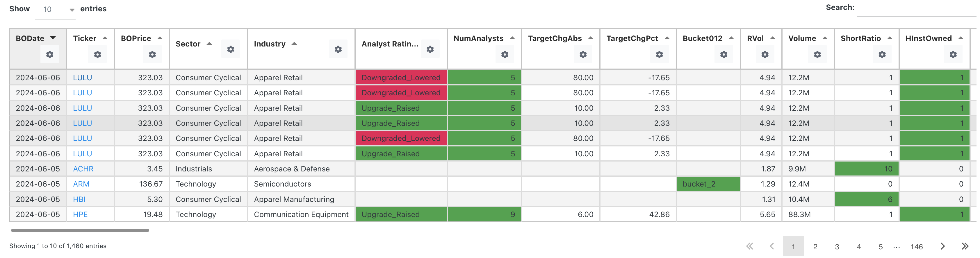The image size is (980, 258).
Task: Sort by the RVol column arrow
Action: pyautogui.click(x=772, y=38)
